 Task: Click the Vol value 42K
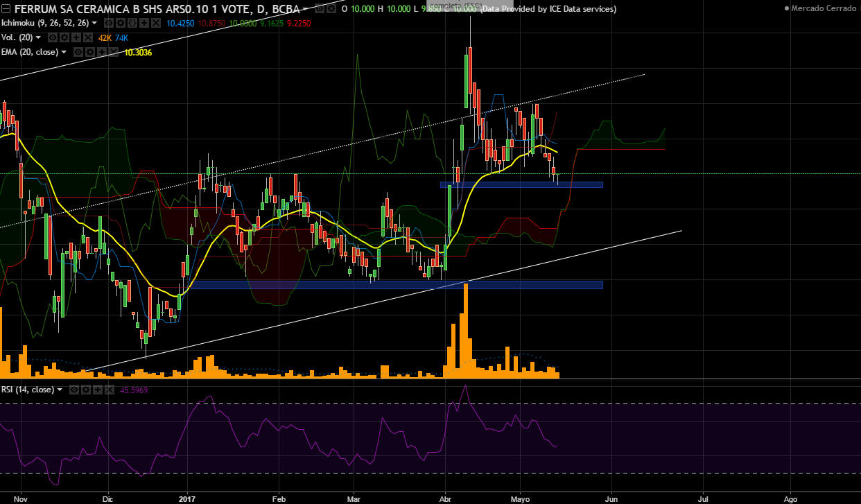pyautogui.click(x=105, y=37)
